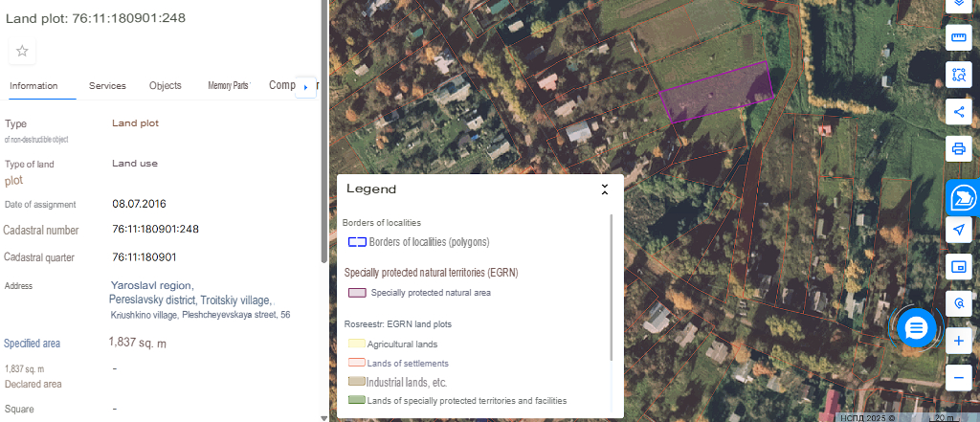Click the Borders of localities legend swatch
The image size is (980, 422).
pos(357,242)
